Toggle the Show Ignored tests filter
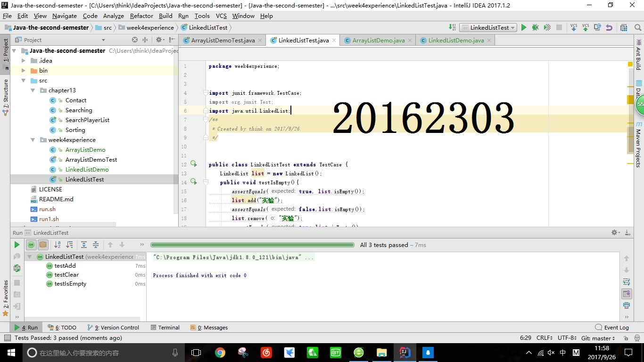 click(43, 245)
